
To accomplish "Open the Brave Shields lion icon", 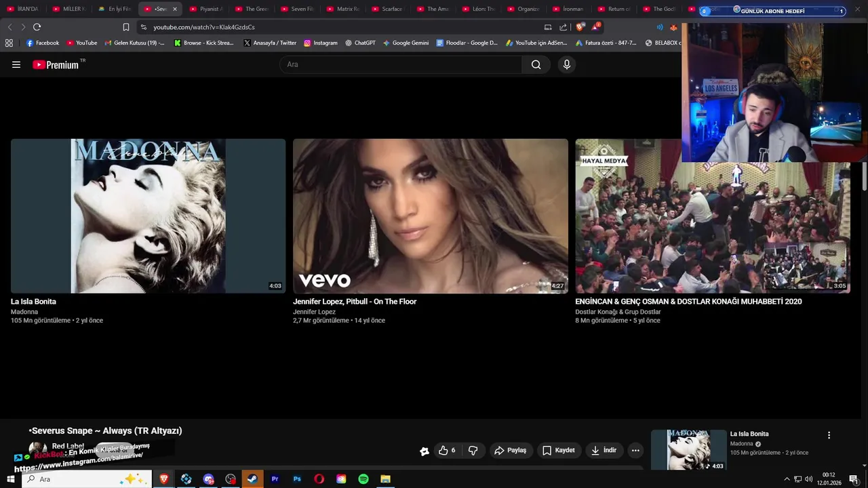I will click(x=580, y=27).
